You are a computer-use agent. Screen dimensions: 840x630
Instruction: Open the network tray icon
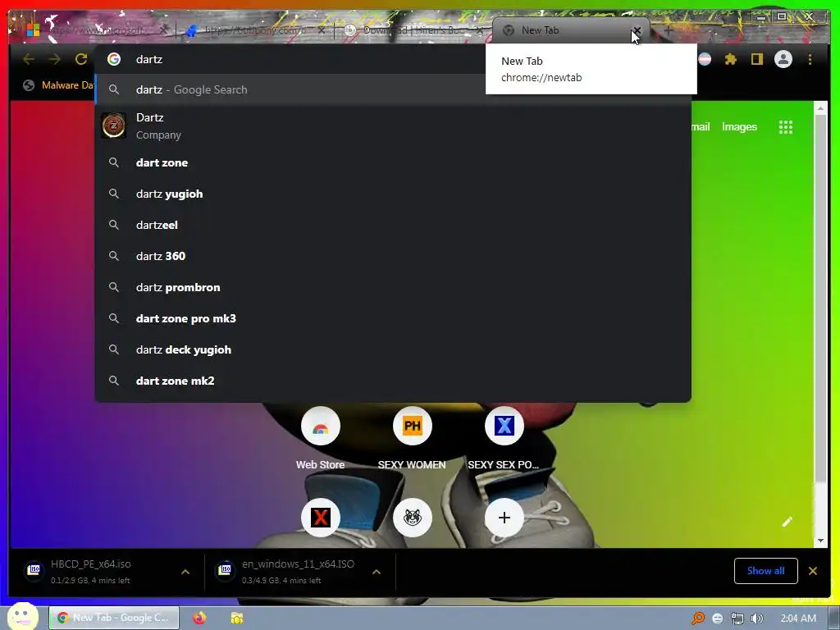point(737,619)
